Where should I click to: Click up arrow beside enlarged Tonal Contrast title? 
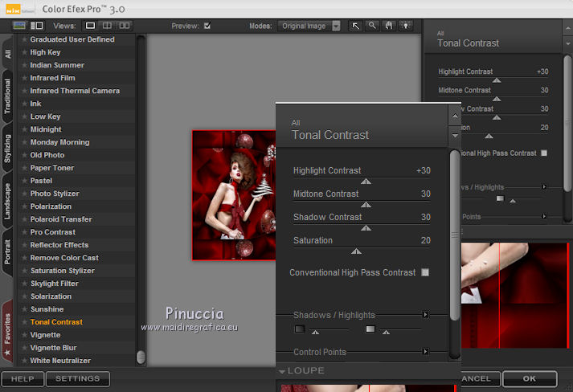(455, 116)
